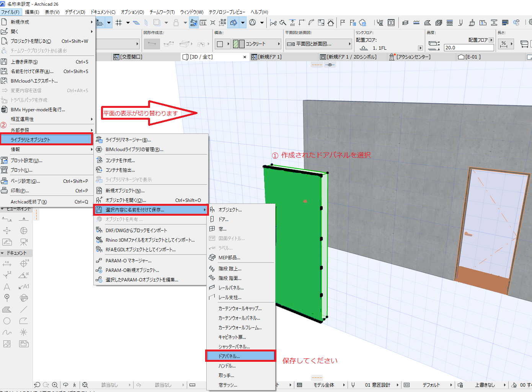532x392 pixels.
Task: Choose ドアパネル... from the save submenu
Action: [x=240, y=356]
